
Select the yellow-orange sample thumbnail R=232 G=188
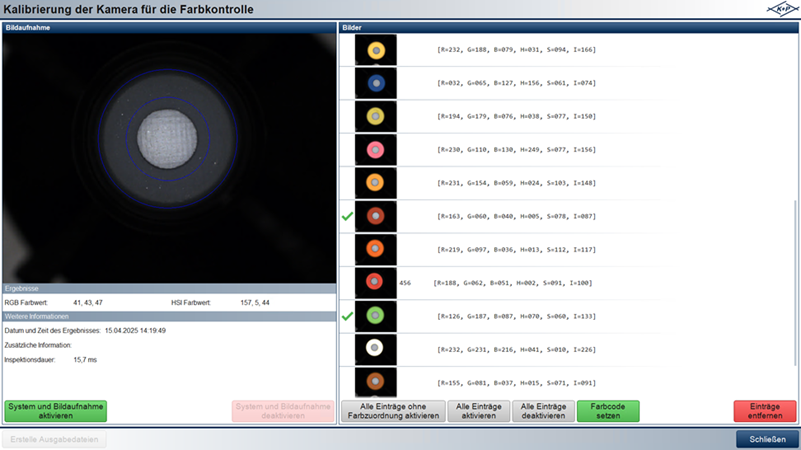(x=375, y=50)
